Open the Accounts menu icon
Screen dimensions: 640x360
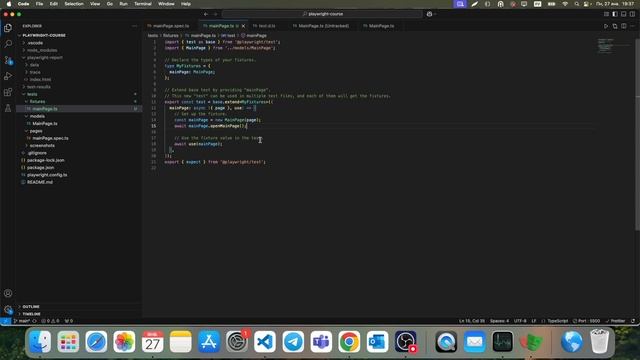pos(8,293)
